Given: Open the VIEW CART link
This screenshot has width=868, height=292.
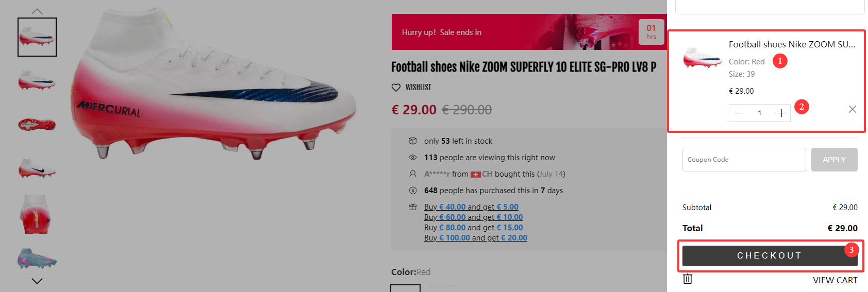Looking at the screenshot, I should tap(835, 280).
